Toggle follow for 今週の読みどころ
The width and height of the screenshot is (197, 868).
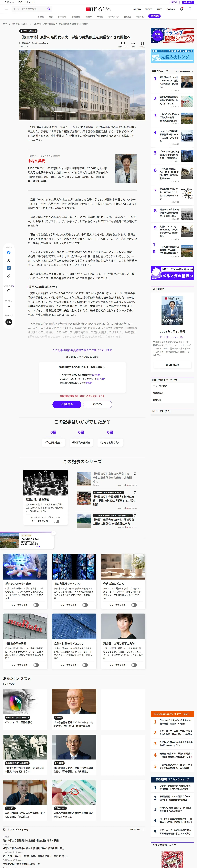click(x=134, y=605)
